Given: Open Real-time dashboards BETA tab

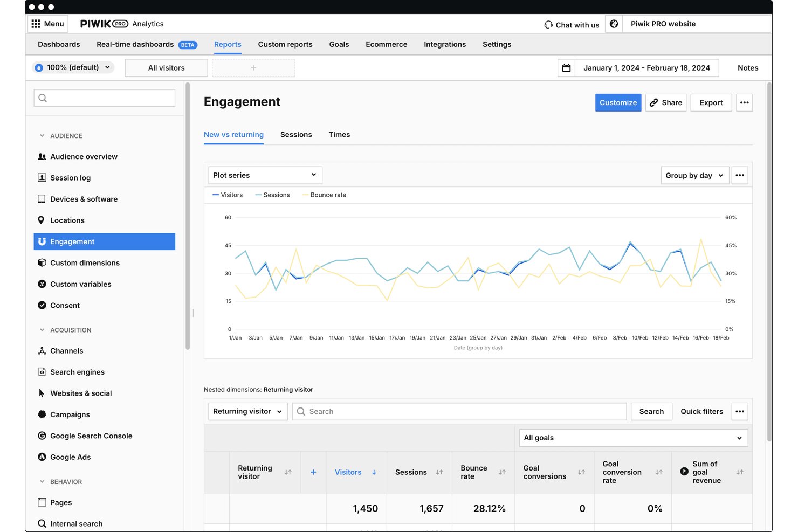Looking at the screenshot, I should [x=147, y=44].
